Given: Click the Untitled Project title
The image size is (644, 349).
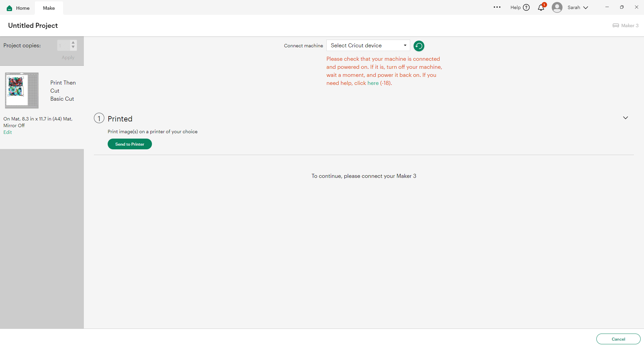Looking at the screenshot, I should pos(33,26).
